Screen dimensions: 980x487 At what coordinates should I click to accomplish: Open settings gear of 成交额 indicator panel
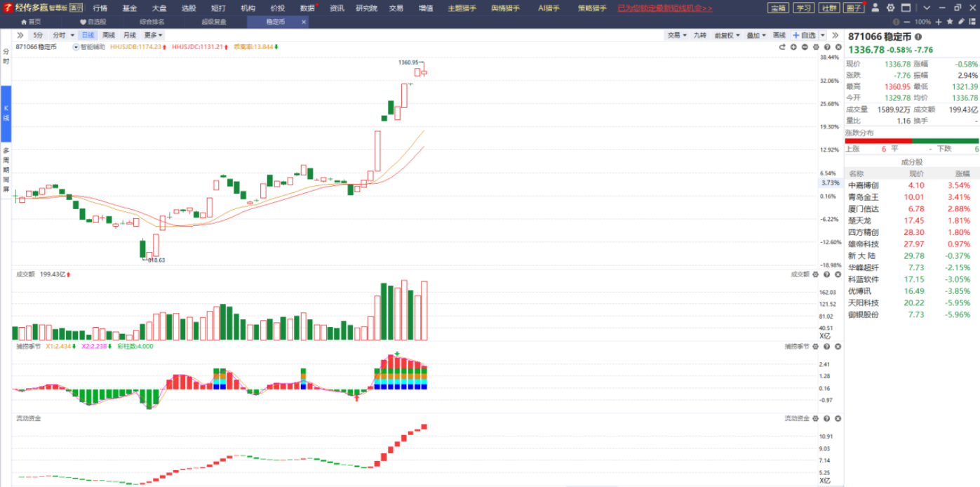(816, 274)
